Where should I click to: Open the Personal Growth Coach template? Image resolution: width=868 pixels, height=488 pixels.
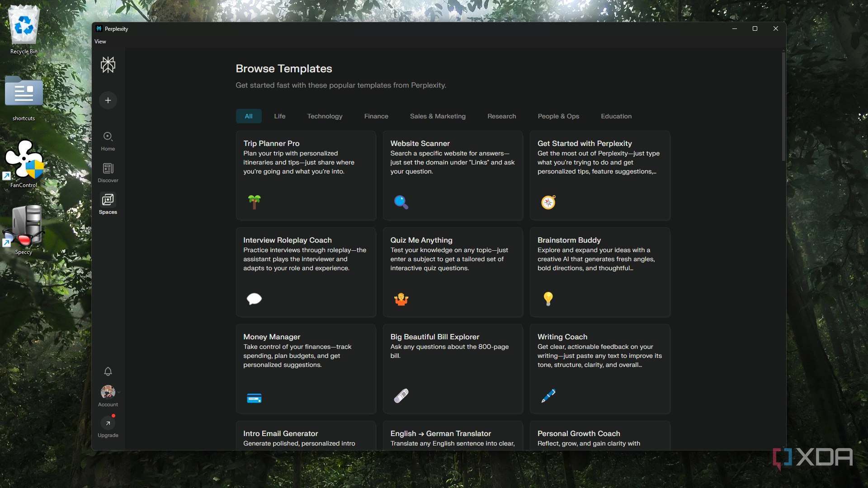pos(600,435)
